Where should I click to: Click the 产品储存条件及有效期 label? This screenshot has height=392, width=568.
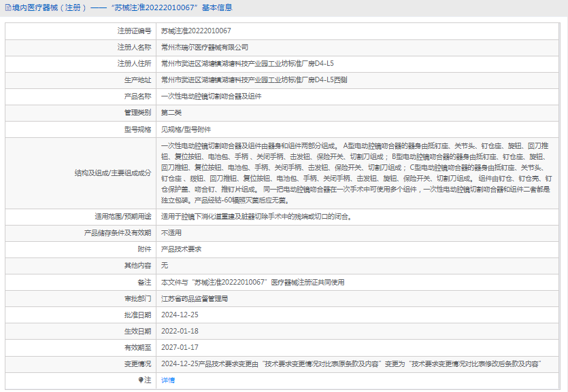118,233
